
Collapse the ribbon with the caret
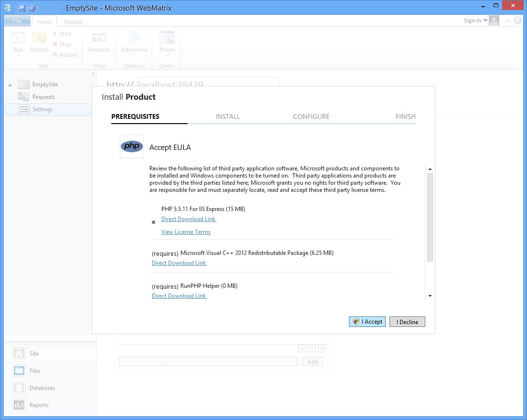click(x=507, y=21)
